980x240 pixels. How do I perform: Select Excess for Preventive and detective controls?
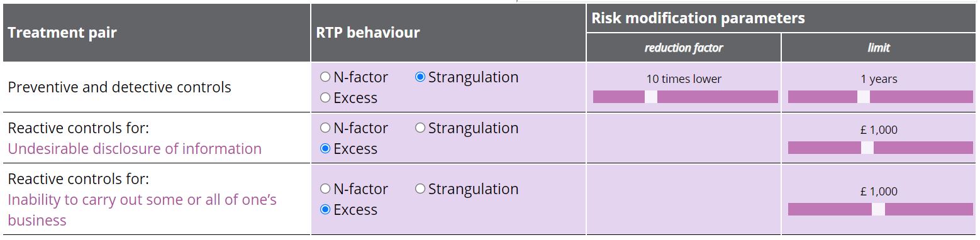(x=325, y=98)
